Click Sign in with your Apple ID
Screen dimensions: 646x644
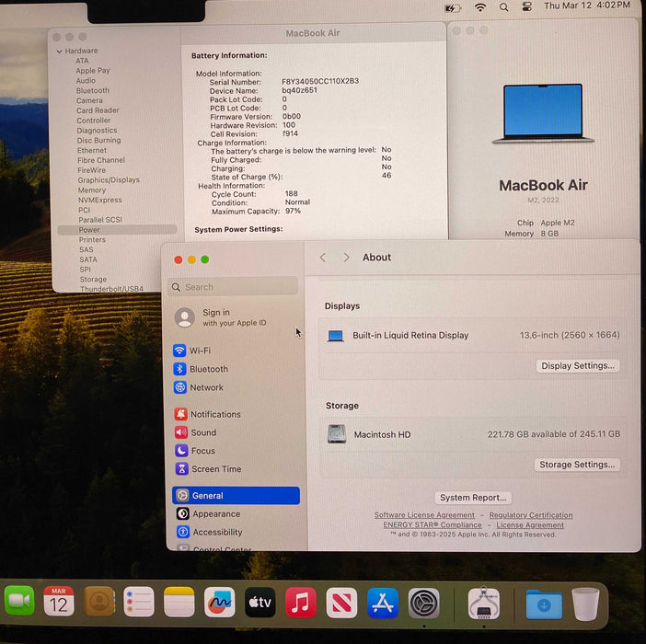tap(221, 317)
